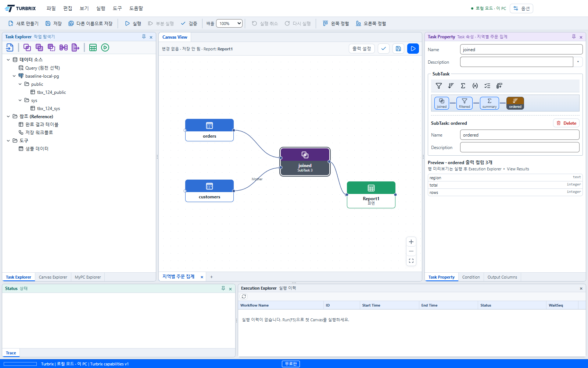Zoom in on the canvas with plus button
The width and height of the screenshot is (588, 368).
click(x=411, y=242)
